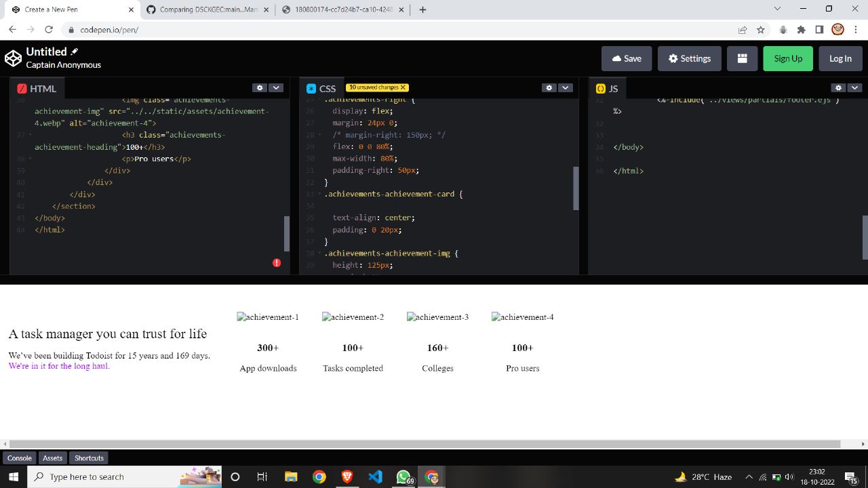Click the Sign Up button

(x=788, y=58)
